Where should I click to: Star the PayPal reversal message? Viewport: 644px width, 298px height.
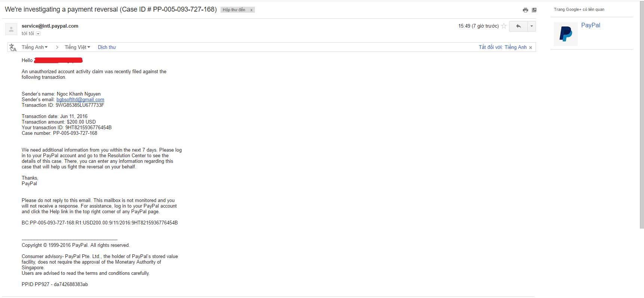504,26
